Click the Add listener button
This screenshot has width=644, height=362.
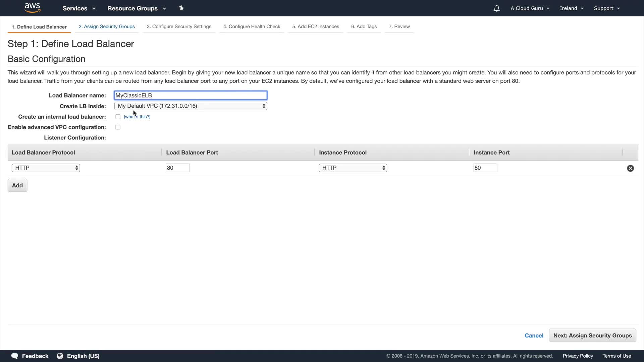pos(17,185)
